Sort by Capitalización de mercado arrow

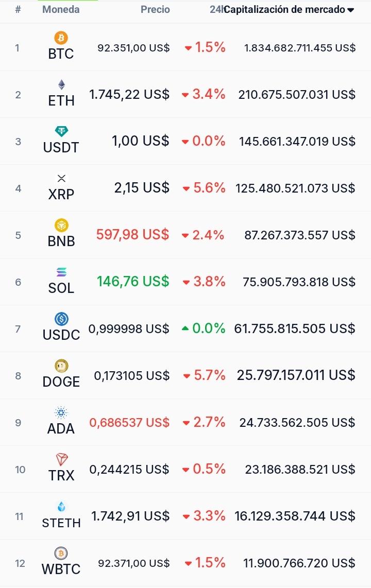coord(351,10)
